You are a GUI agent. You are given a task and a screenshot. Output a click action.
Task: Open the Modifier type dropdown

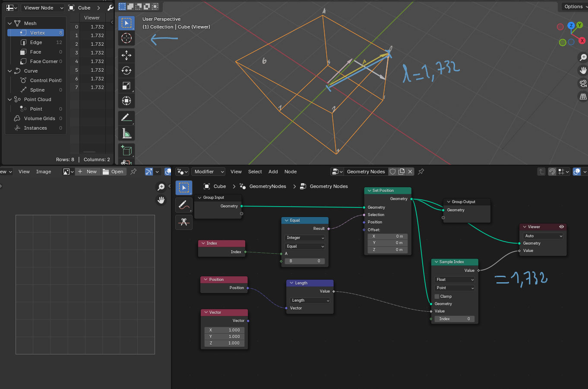click(209, 172)
